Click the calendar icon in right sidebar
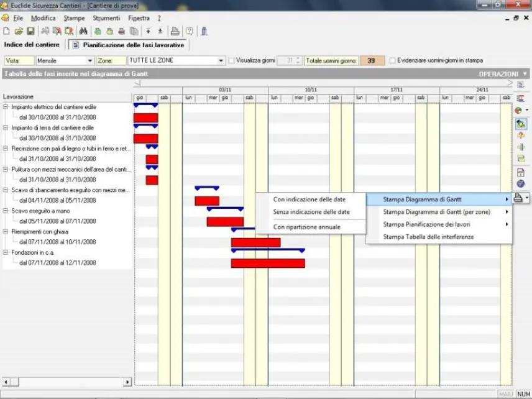Screen dimensions: 532x399 point(520,172)
